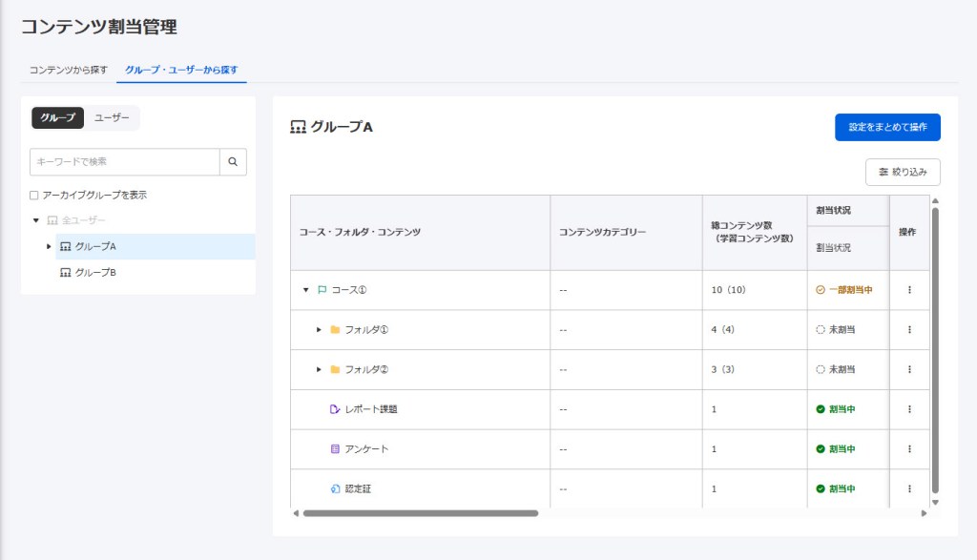This screenshot has height=560, width=977.
Task: Click the certificate icon beside 認定証
Action: (335, 489)
